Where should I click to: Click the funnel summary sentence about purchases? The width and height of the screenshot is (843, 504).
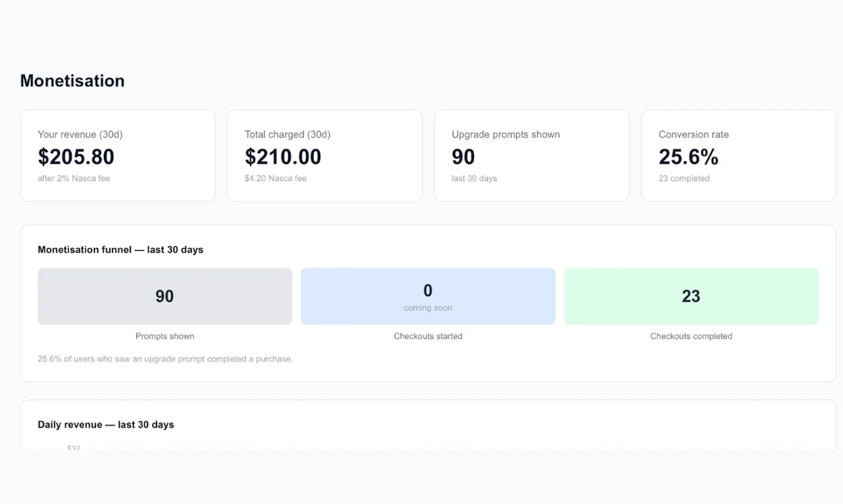tap(165, 359)
